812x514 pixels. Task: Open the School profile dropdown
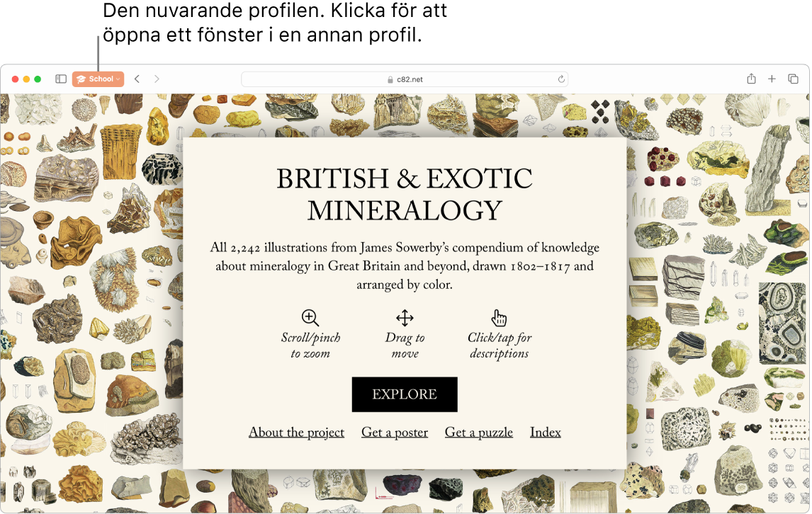point(98,79)
